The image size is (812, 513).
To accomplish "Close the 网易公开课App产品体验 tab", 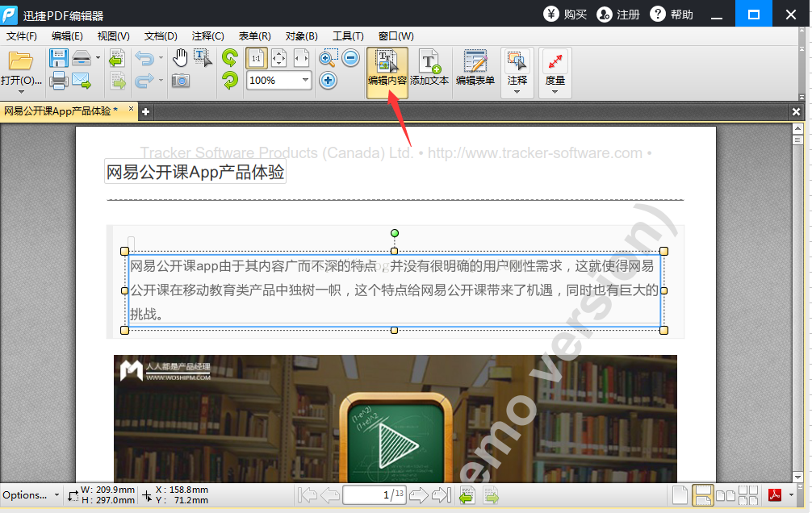I will (x=131, y=109).
